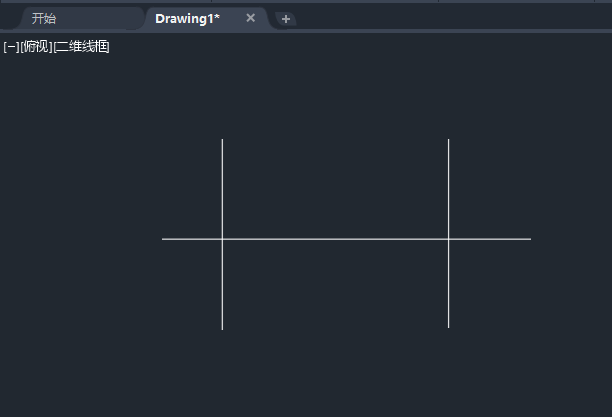Image resolution: width=612 pixels, height=417 pixels.
Task: Click the right vertical and horizontal line intersection
Action: pos(448,239)
